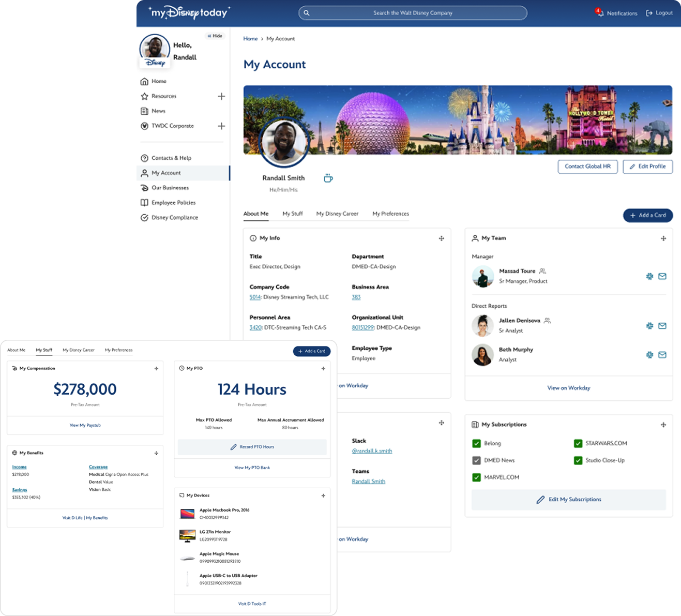This screenshot has width=681, height=616.
Task: Toggle the MARVEL.COM subscription checkbox
Action: pos(476,477)
